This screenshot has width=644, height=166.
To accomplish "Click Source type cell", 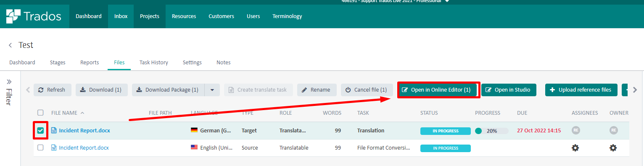I will tap(250, 148).
